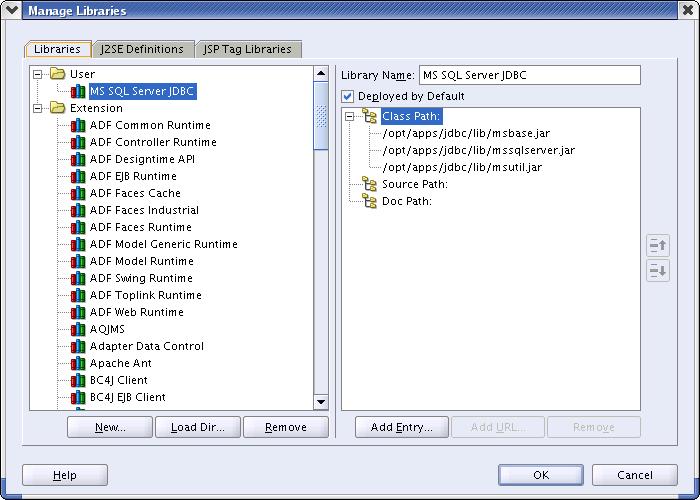Click the BC4J Client library icon
This screenshot has width=700, height=500.
[x=78, y=379]
